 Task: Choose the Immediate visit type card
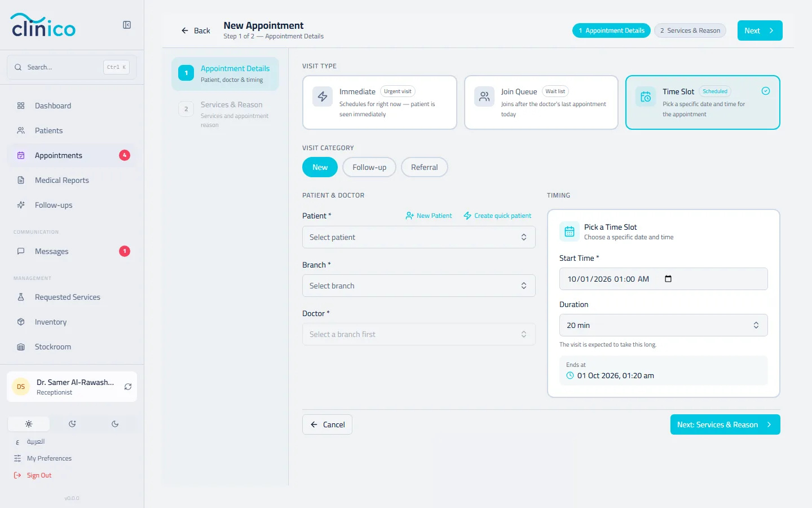379,102
